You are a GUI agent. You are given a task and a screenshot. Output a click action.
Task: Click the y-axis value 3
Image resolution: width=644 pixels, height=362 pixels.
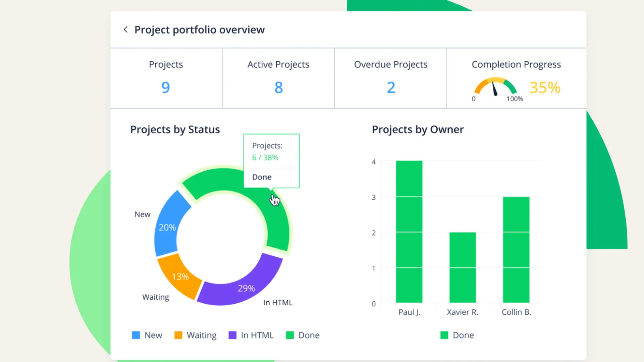click(x=374, y=197)
